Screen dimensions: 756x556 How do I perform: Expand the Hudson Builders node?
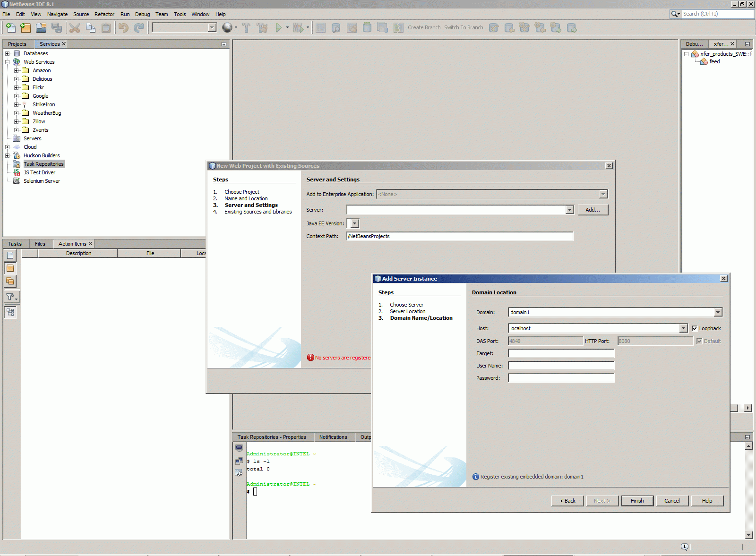pyautogui.click(x=7, y=155)
